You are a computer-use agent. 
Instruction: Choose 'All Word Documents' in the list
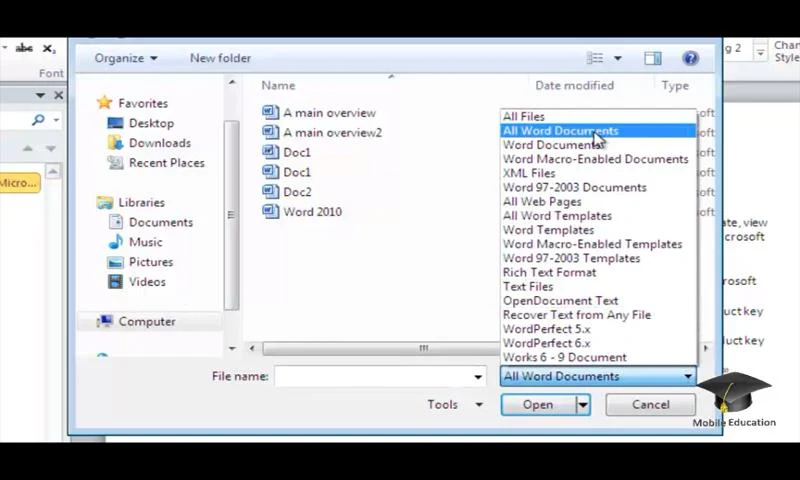598,131
